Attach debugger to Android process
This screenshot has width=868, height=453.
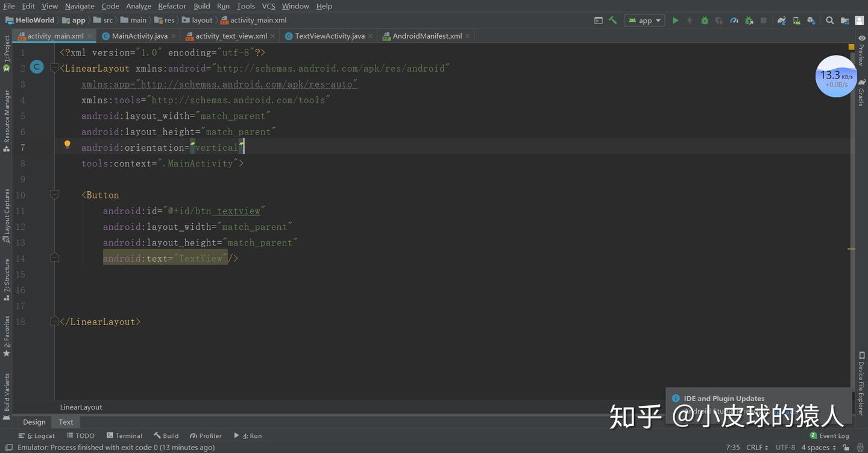[x=749, y=21]
